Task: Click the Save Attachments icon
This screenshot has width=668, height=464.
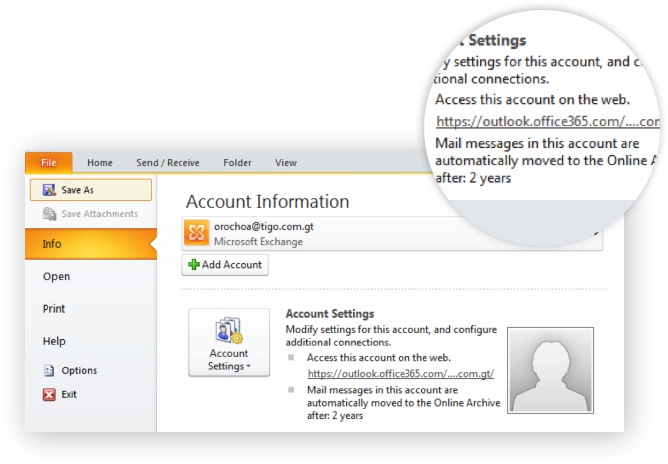Action: click(x=44, y=214)
